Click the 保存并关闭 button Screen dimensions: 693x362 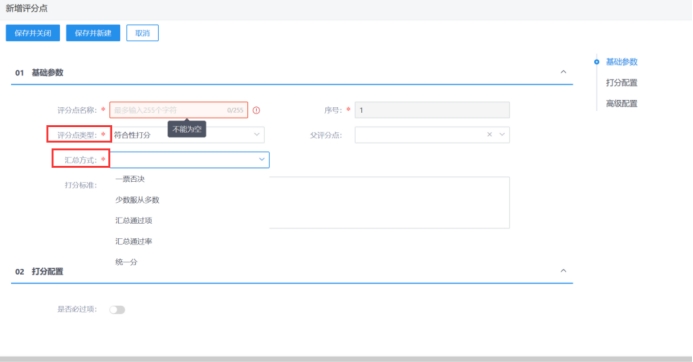pos(33,33)
